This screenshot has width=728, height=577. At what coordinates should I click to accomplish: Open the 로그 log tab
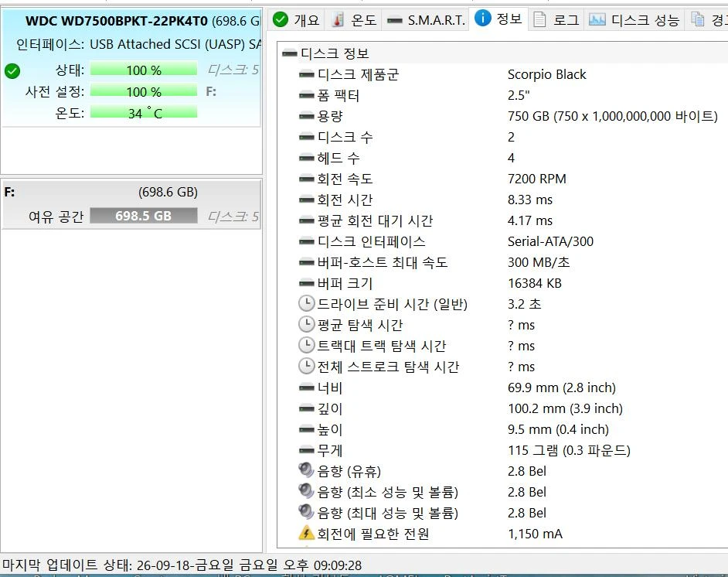(556, 20)
